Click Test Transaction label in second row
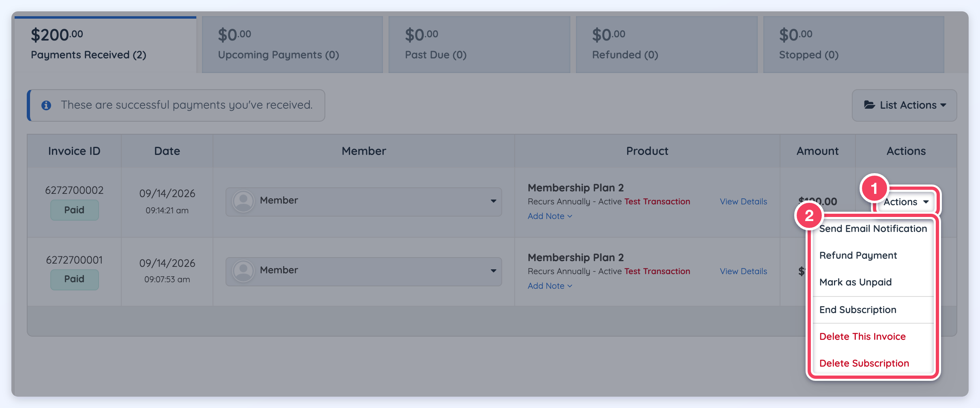The image size is (980, 408). click(x=657, y=271)
